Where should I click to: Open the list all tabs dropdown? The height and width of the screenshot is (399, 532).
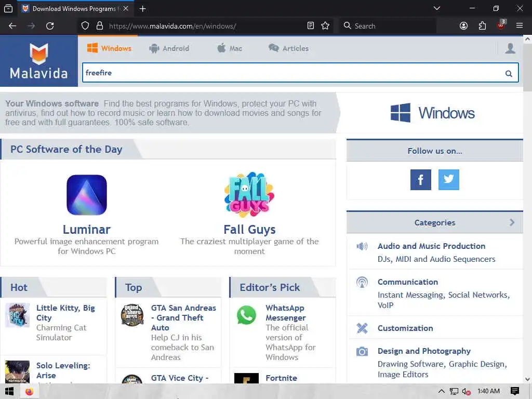pyautogui.click(x=436, y=8)
